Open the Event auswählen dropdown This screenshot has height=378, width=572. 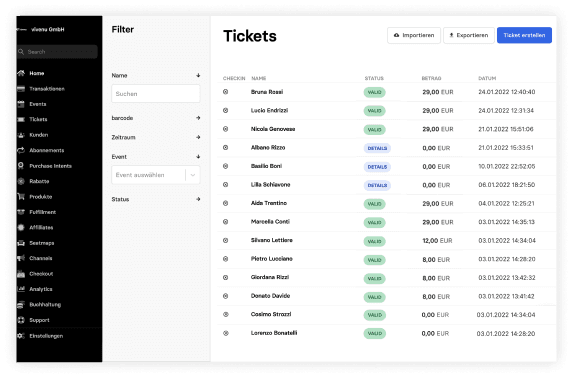(x=156, y=175)
